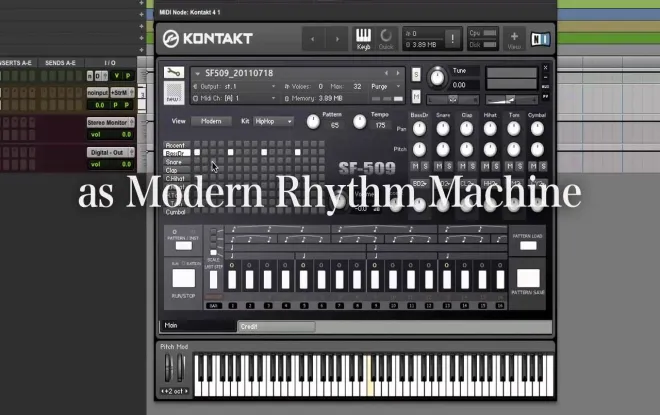Click the Kontakt panic exclamation button
660x415 pixels.
click(x=452, y=39)
